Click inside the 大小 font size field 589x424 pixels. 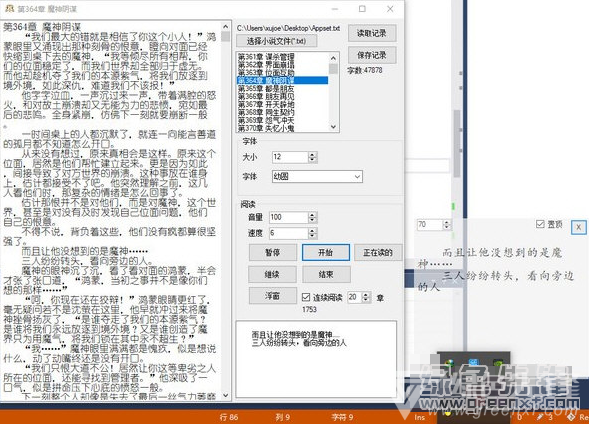point(290,157)
